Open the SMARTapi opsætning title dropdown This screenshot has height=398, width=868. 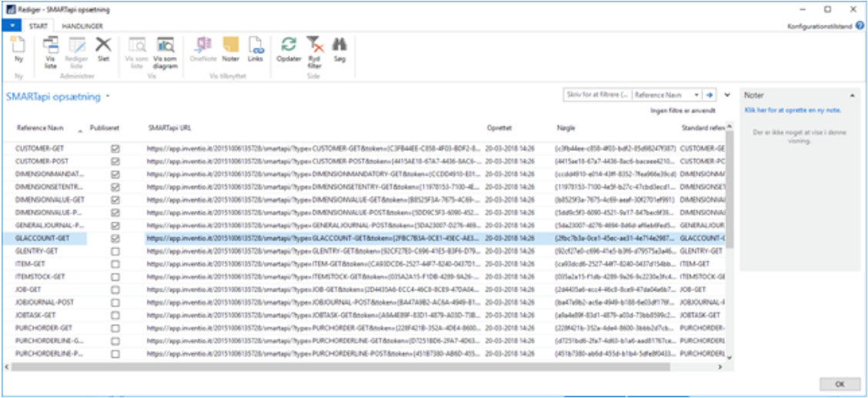(x=108, y=96)
